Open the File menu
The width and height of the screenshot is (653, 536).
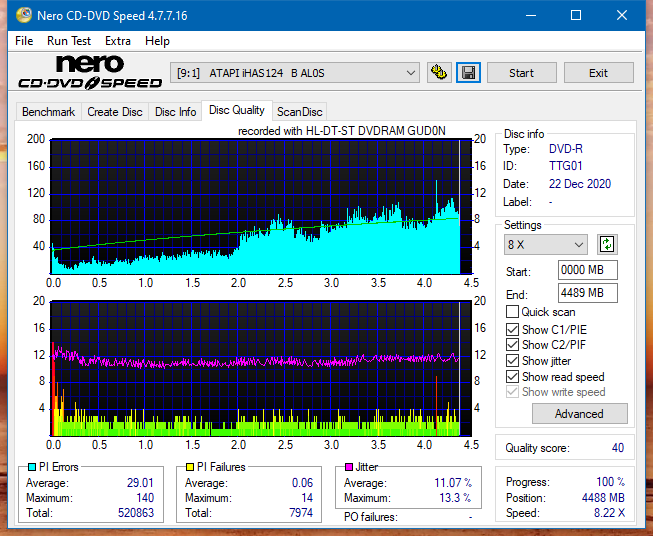pyautogui.click(x=24, y=41)
